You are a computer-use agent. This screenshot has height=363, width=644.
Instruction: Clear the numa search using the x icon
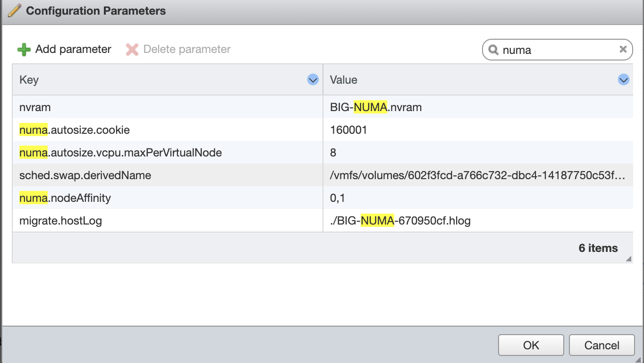[623, 50]
